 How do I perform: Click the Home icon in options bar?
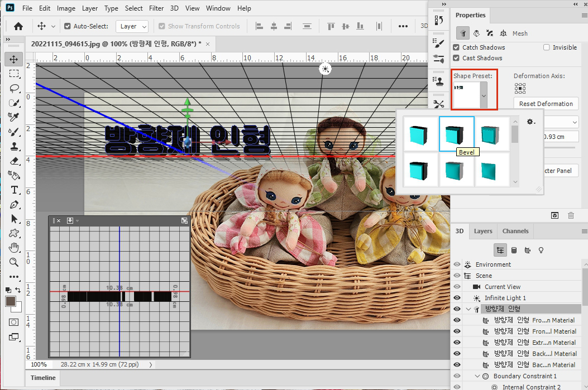tap(18, 26)
